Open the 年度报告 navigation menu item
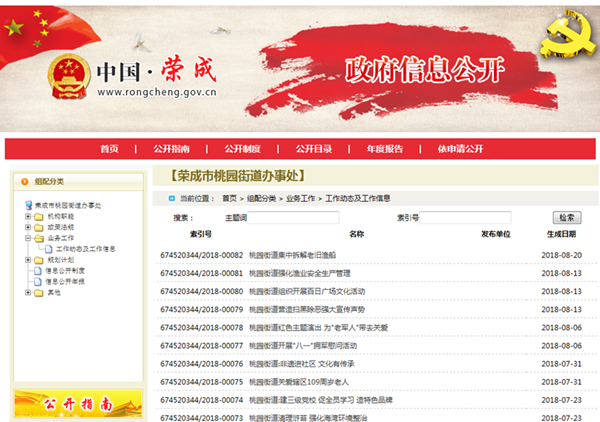 (x=384, y=149)
